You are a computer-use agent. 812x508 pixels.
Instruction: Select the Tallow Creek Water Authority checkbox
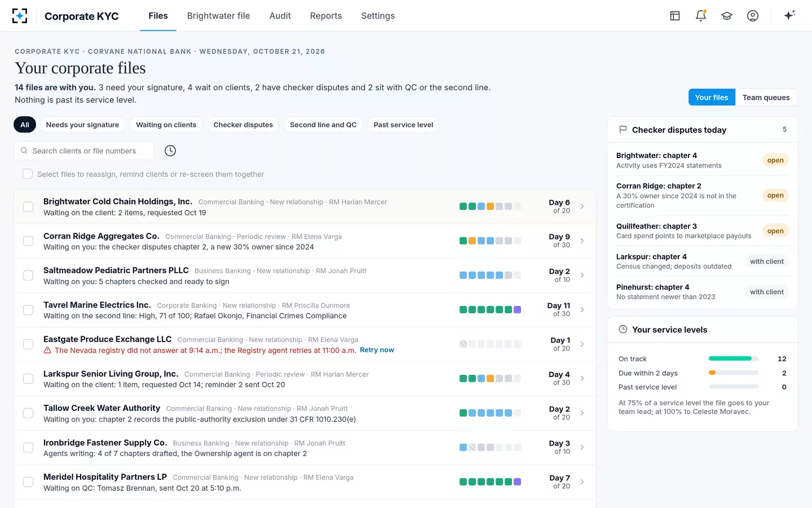pos(28,413)
